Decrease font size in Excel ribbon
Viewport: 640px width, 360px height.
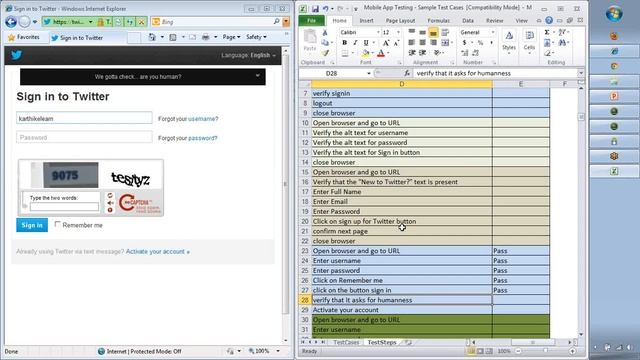pos(396,42)
